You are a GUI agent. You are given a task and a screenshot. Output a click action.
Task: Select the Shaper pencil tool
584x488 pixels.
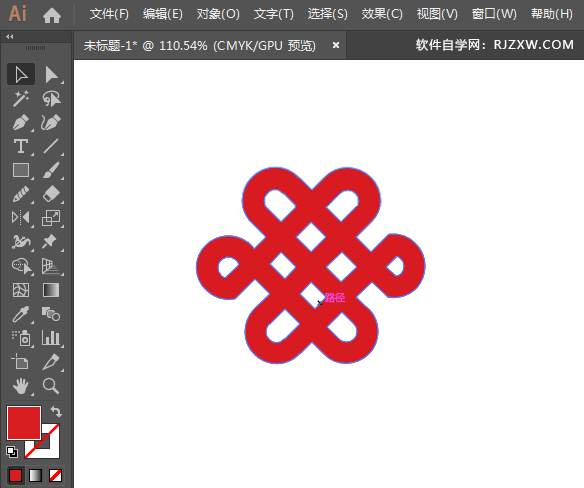point(21,194)
